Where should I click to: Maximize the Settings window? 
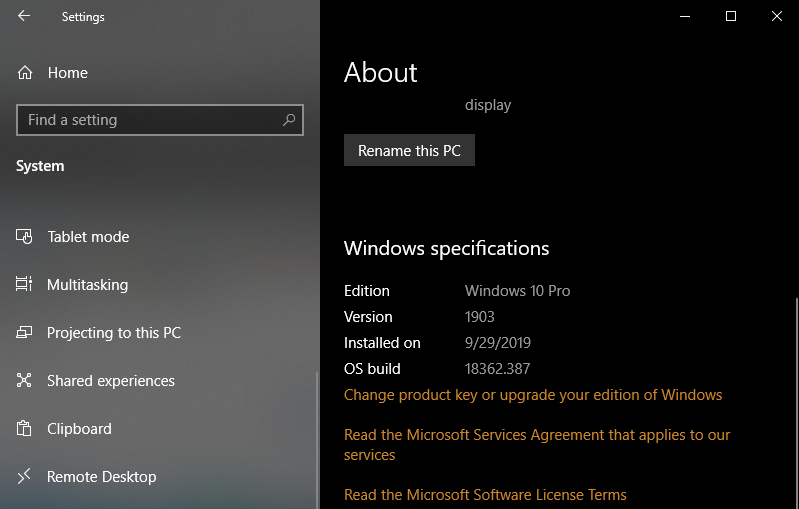(x=731, y=16)
